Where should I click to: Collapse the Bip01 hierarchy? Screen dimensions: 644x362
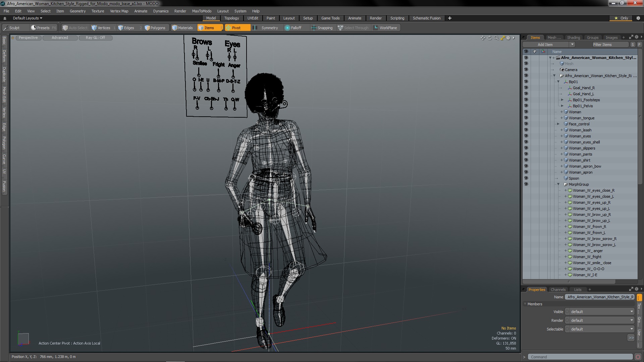558,82
